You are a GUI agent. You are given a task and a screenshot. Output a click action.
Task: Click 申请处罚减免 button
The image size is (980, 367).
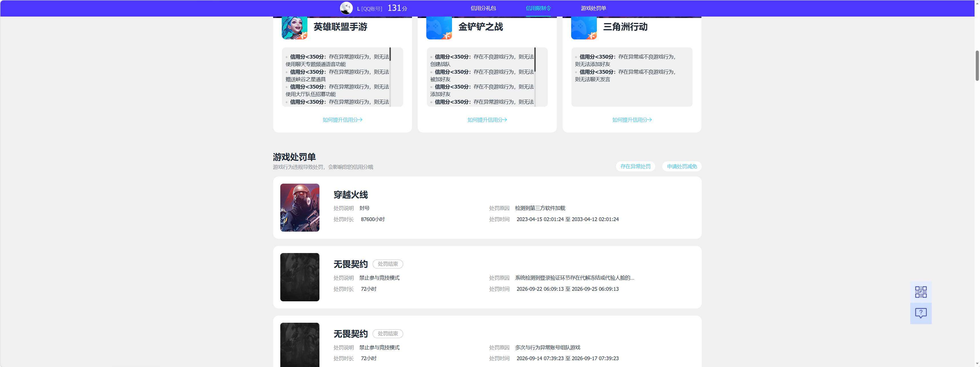[x=682, y=167]
